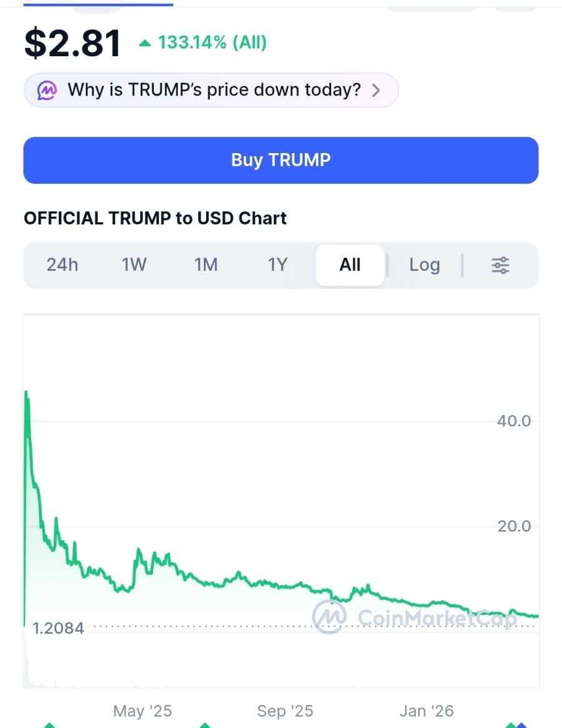The width and height of the screenshot is (562, 728).
Task: Open the chart settings sliders icon
Action: tap(500, 265)
